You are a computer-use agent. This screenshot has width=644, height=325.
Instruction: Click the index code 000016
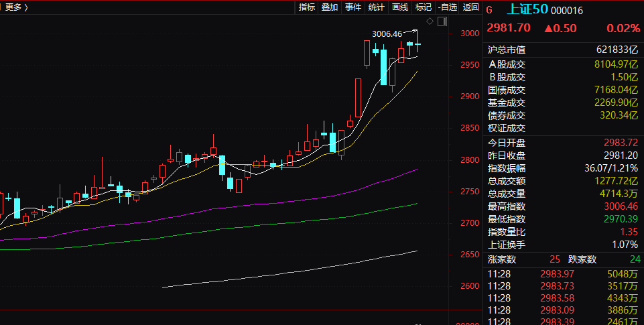coord(568,10)
